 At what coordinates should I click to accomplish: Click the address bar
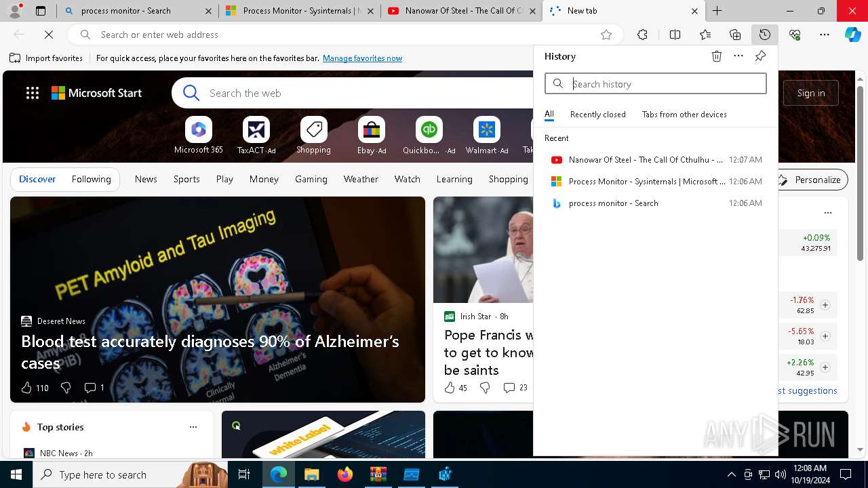[x=346, y=35]
